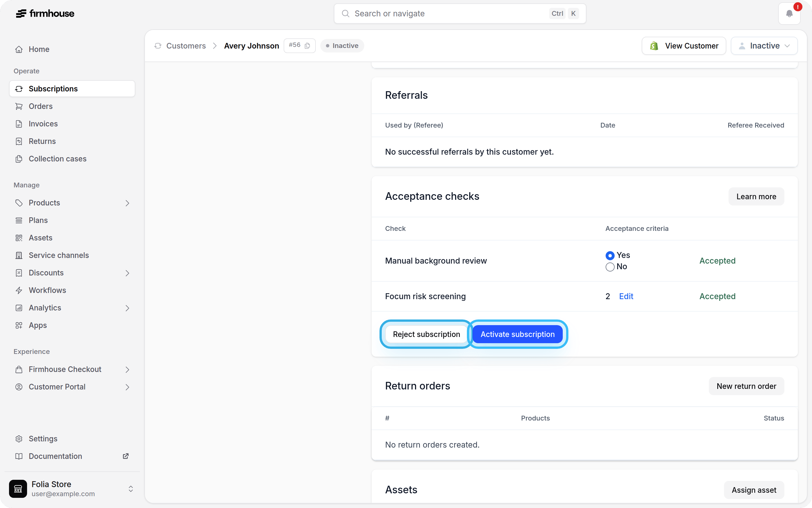The image size is (812, 508).
Task: Click the breadcrumb sync icon before Customers
Action: click(158, 46)
